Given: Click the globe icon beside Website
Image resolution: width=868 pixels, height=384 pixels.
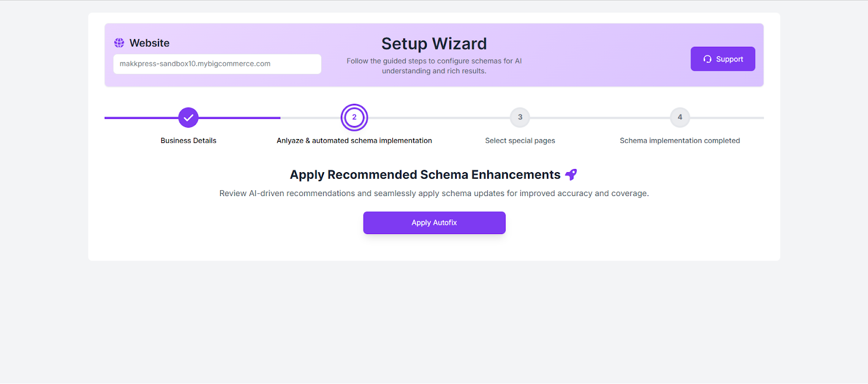Looking at the screenshot, I should (x=119, y=43).
